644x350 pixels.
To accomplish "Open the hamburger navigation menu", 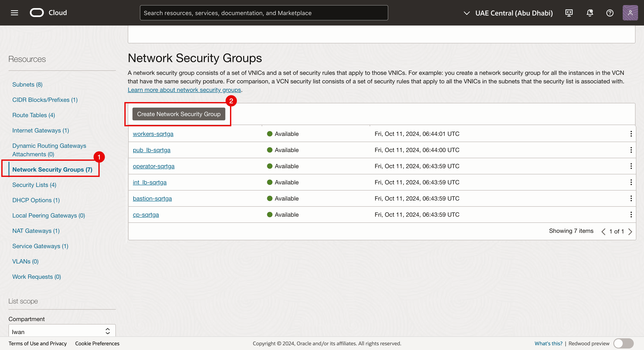I will click(x=14, y=13).
